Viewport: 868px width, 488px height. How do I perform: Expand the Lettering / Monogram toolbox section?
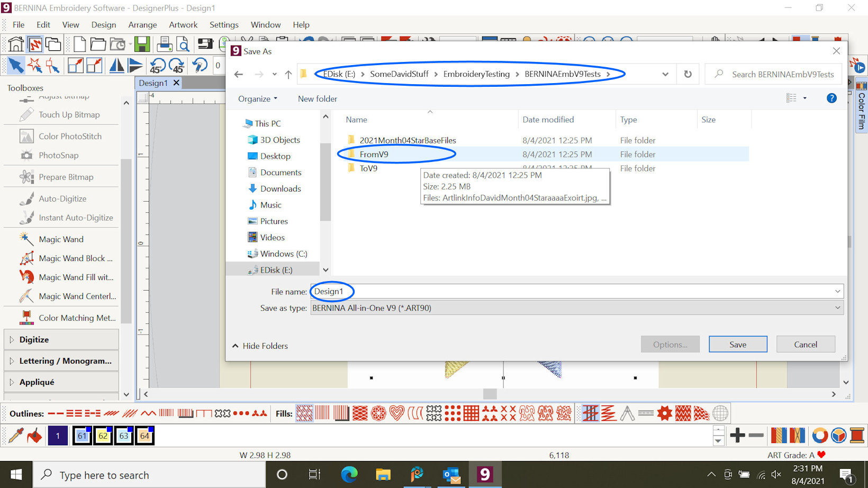(x=61, y=361)
